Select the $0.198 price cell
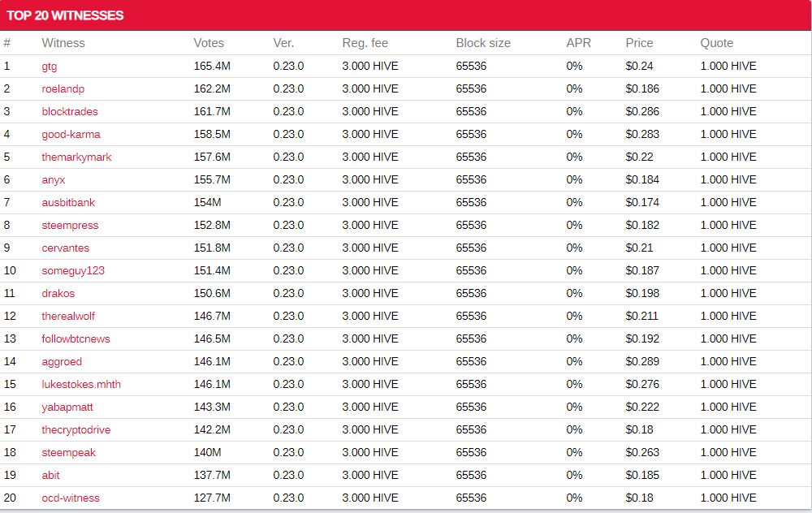Image resolution: width=812 pixels, height=513 pixels. pyautogui.click(x=642, y=294)
